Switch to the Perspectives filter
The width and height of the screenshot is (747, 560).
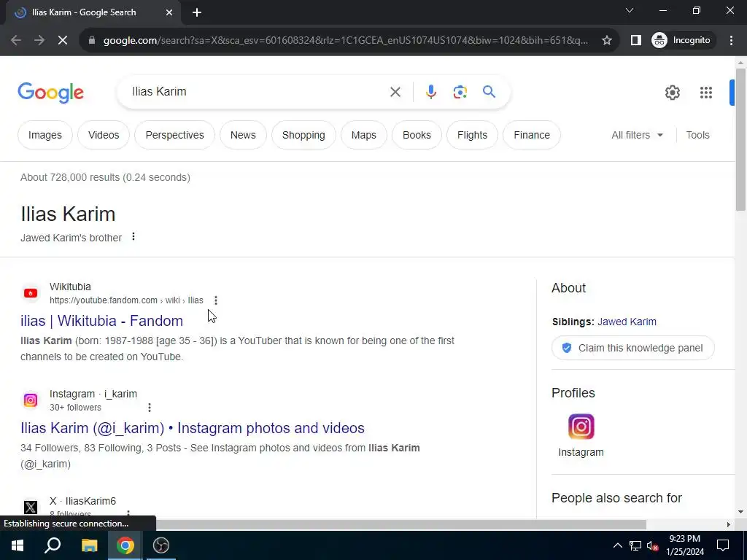[x=174, y=135]
